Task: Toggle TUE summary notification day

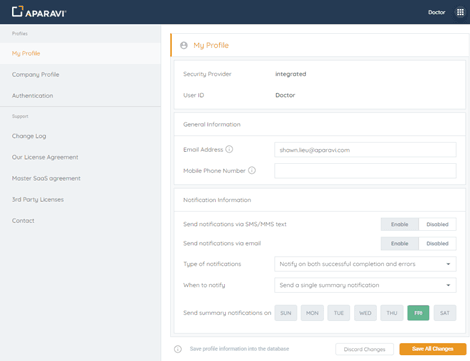Action: [x=339, y=313]
